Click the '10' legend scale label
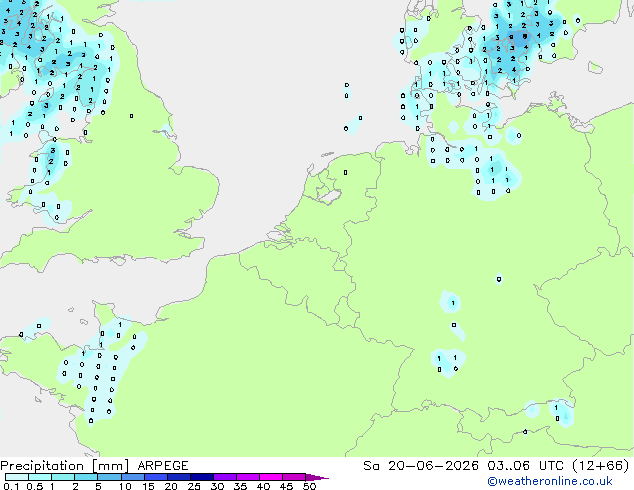Image resolution: width=634 pixels, height=490 pixels. (125, 486)
